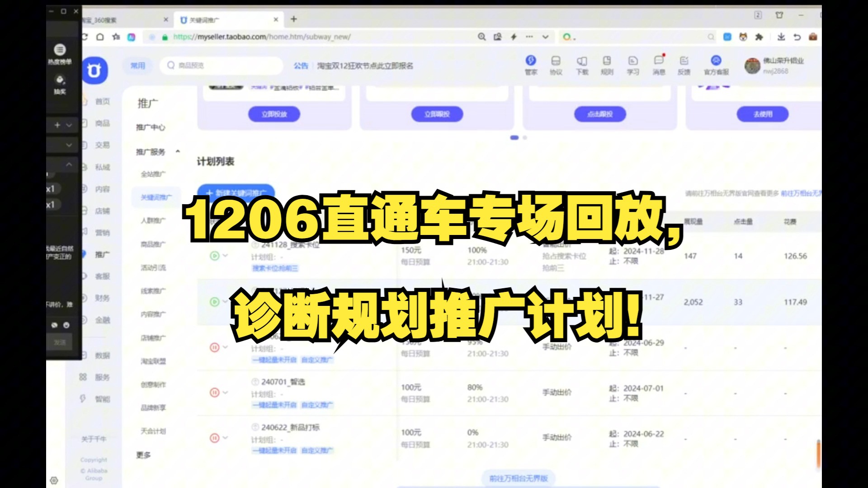Click the Shiba dog extension icon
The image size is (868, 488).
pyautogui.click(x=743, y=37)
